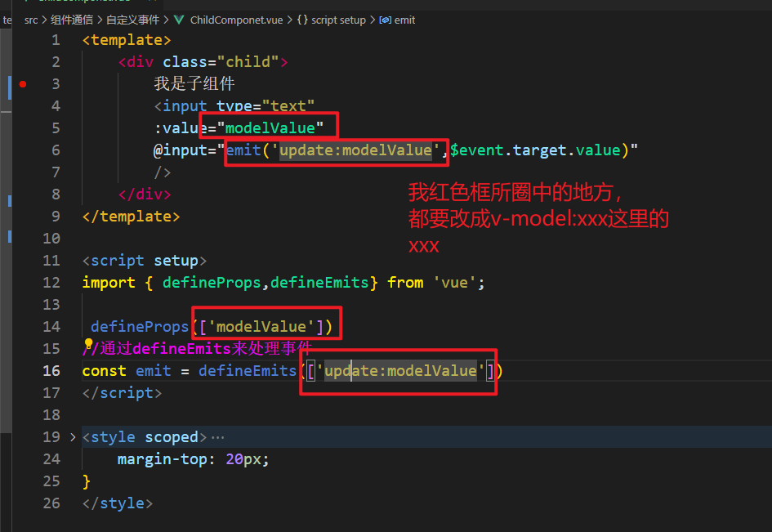772x532 pixels.
Task: Click the closing </style> tag
Action: point(118,503)
